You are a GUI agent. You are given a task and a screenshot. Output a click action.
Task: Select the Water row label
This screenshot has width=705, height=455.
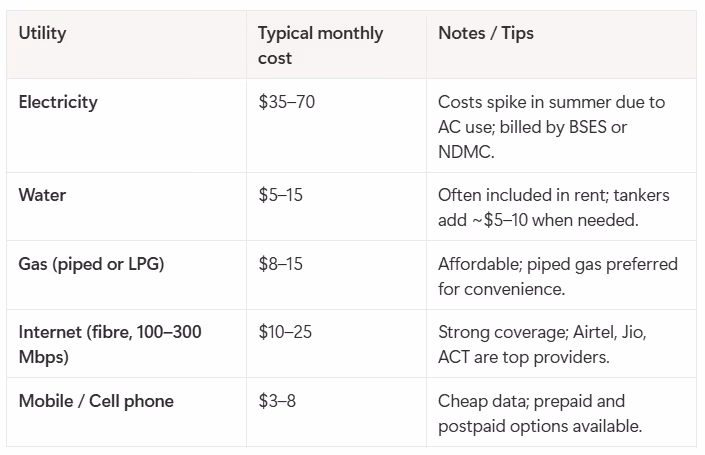click(42, 195)
